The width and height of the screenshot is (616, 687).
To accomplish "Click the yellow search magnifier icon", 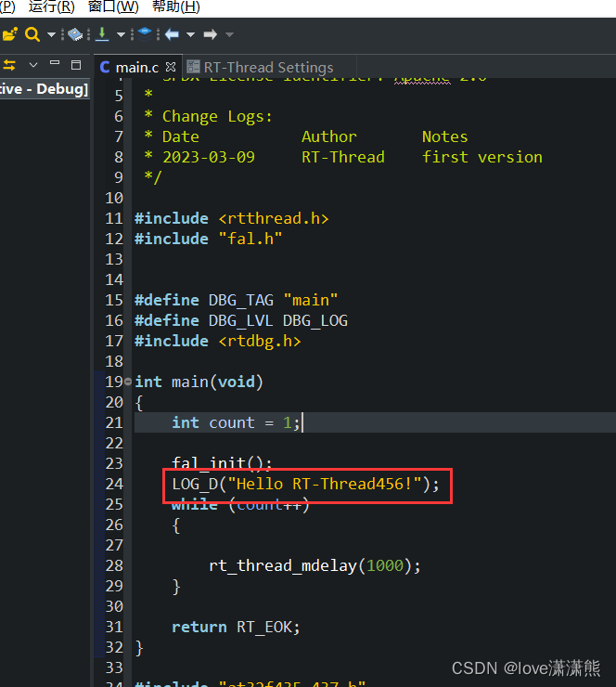I will click(x=32, y=34).
